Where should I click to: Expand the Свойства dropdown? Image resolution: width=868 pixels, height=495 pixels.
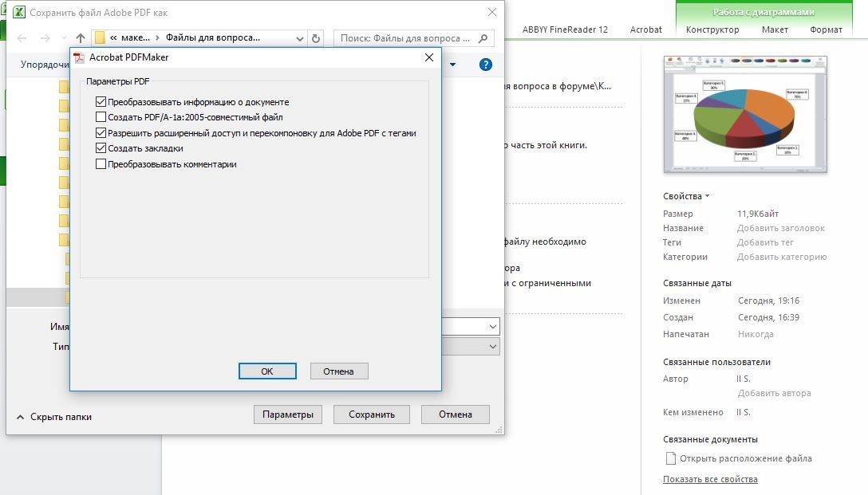coord(686,196)
